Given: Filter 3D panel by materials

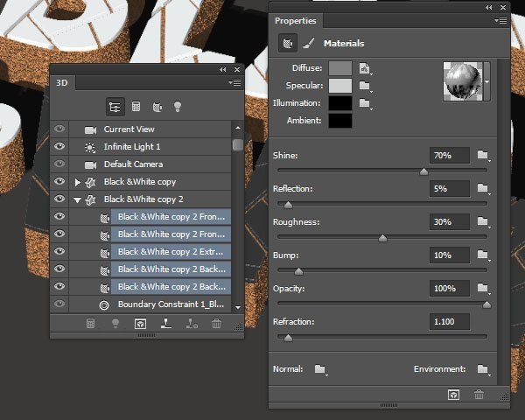Looking at the screenshot, I should click(x=157, y=107).
